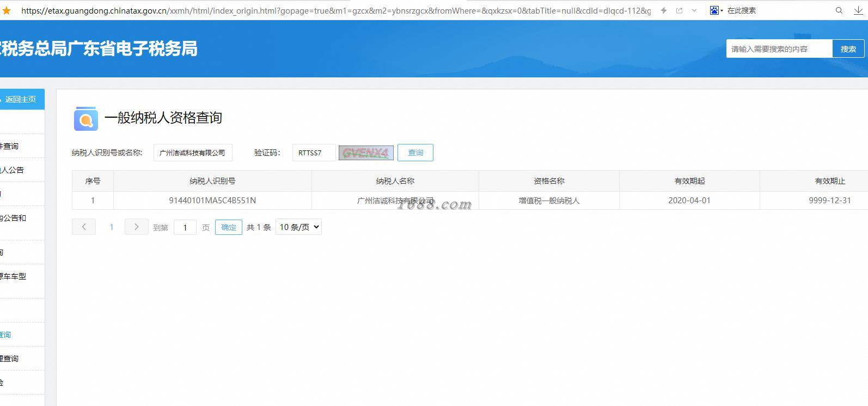The width and height of the screenshot is (868, 406).
Task: Click '返回主页' in the sidebar
Action: pos(21,99)
